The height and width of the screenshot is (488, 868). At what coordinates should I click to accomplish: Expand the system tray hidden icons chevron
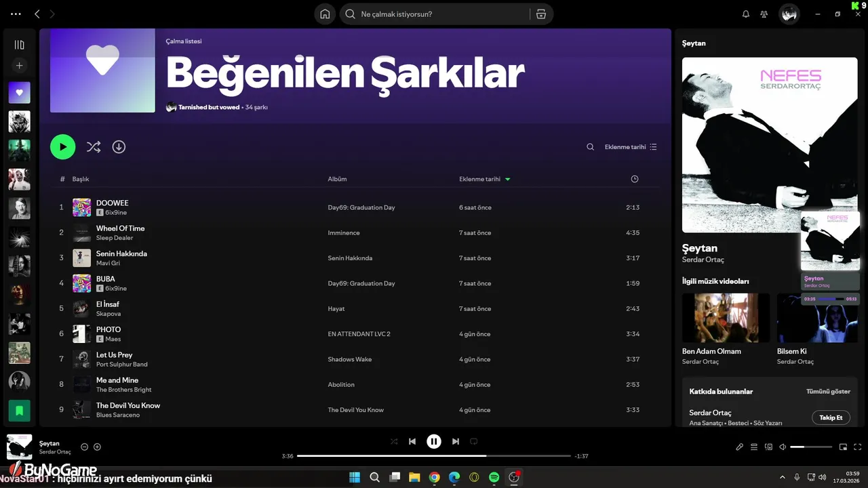tap(782, 477)
